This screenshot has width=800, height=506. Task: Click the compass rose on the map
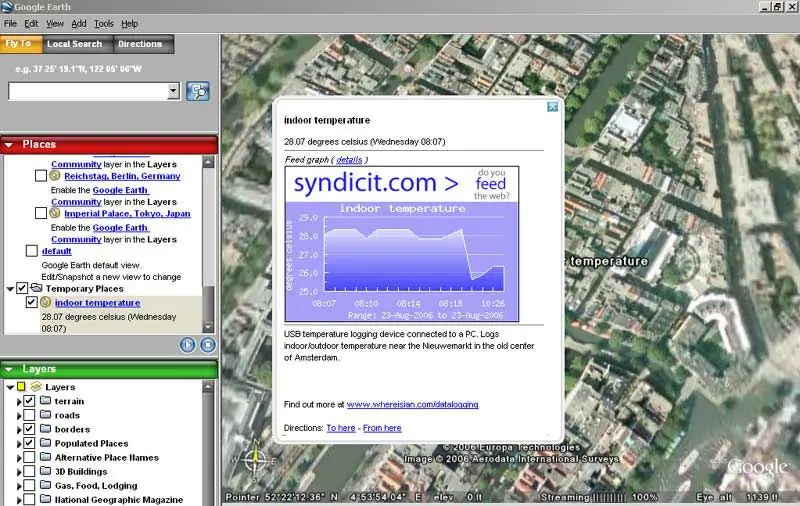coord(254,461)
